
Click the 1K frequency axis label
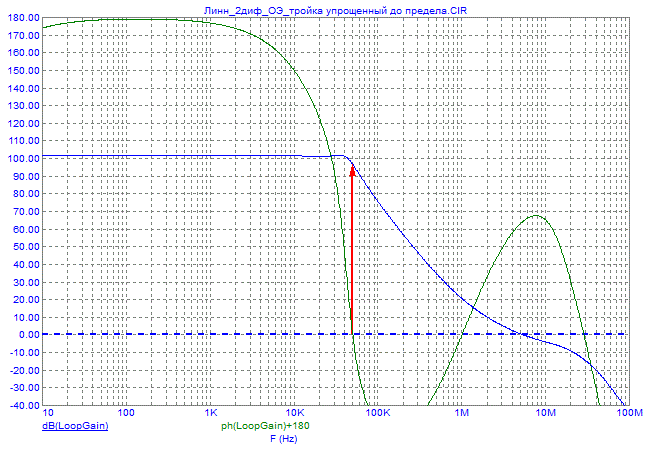coord(211,413)
